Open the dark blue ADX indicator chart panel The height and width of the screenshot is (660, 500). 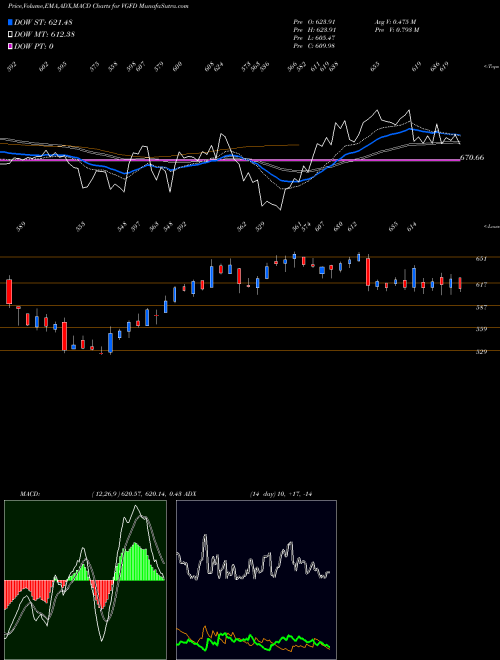(256, 580)
